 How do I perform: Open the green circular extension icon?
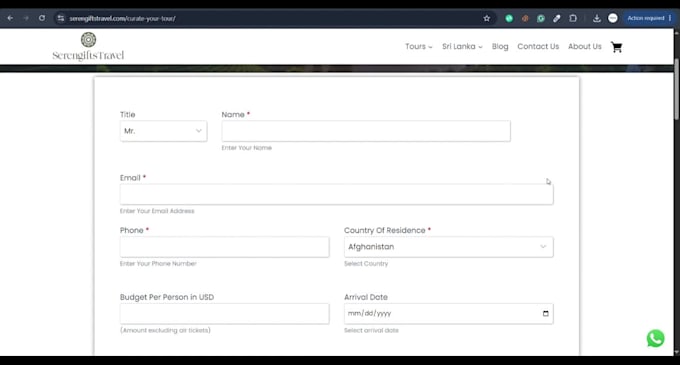pos(509,18)
